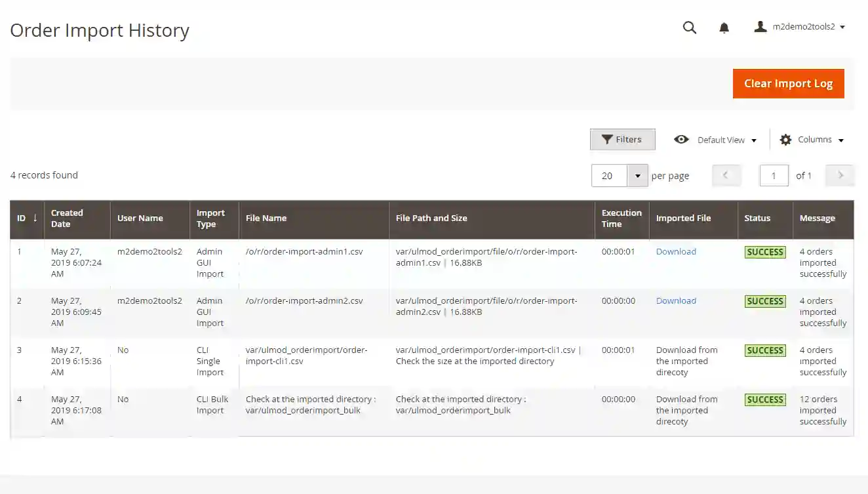Download imported file for order-import-admin2.csv
Viewport: 868px width, 494px height.
[676, 300]
